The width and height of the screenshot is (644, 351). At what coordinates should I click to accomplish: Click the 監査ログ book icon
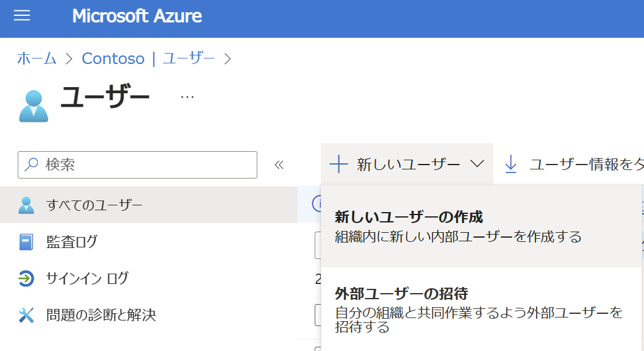pyautogui.click(x=26, y=242)
